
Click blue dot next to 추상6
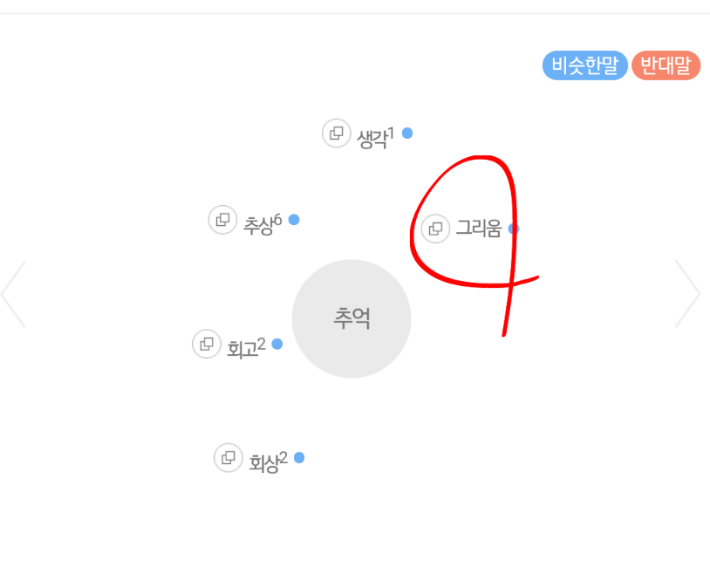pyautogui.click(x=294, y=220)
